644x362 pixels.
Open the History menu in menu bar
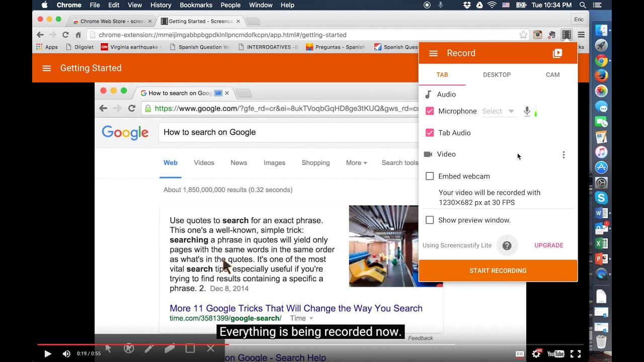[x=161, y=5]
